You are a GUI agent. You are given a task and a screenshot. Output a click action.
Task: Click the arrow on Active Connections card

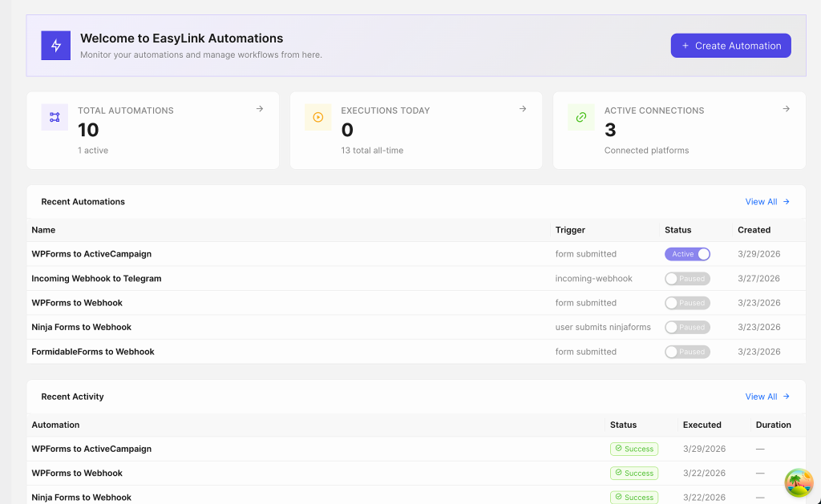(x=787, y=109)
